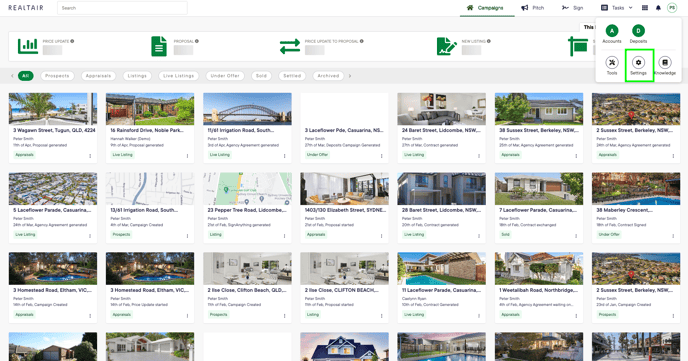Switch to the Pitch tab
The height and width of the screenshot is (361, 688).
[533, 8]
